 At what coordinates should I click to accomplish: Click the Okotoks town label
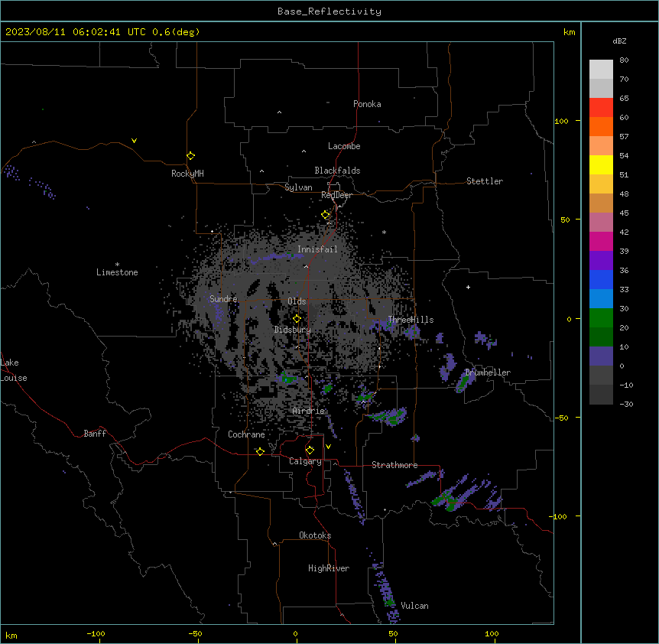pos(315,535)
